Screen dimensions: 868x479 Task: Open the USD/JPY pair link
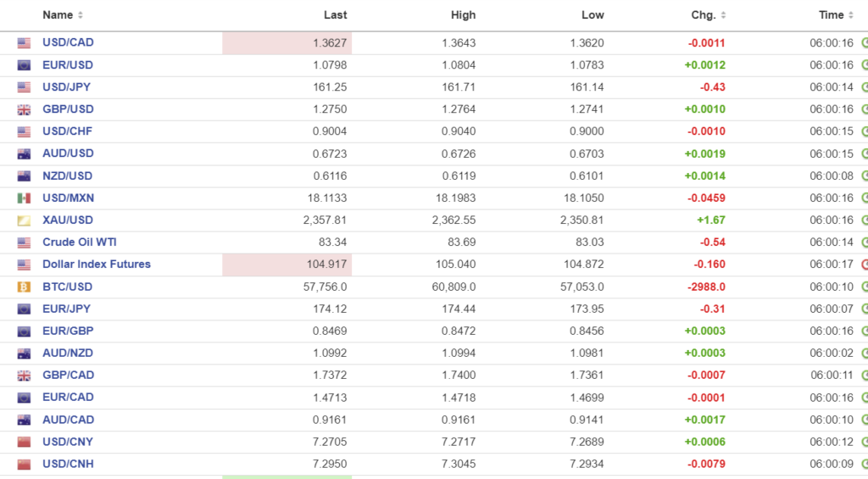68,87
